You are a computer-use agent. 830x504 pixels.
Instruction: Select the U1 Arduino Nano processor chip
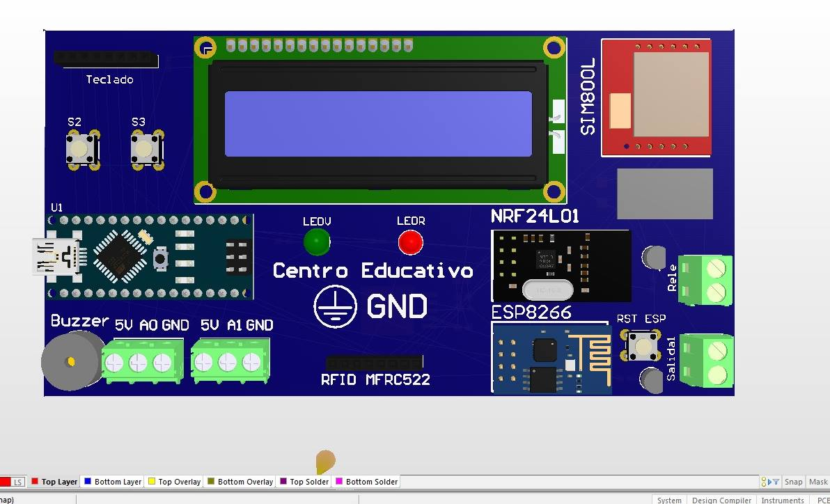120,255
